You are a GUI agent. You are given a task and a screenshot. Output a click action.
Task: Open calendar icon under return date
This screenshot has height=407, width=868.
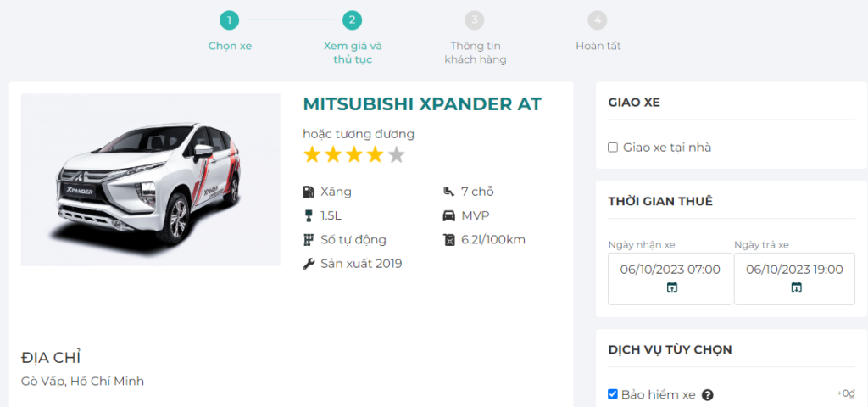click(x=796, y=287)
